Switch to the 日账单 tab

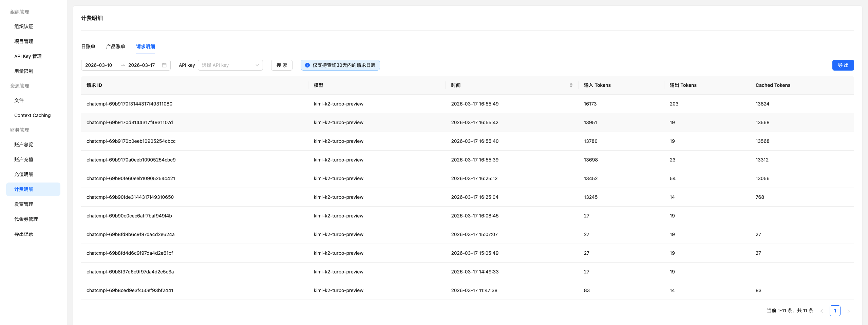click(x=88, y=46)
